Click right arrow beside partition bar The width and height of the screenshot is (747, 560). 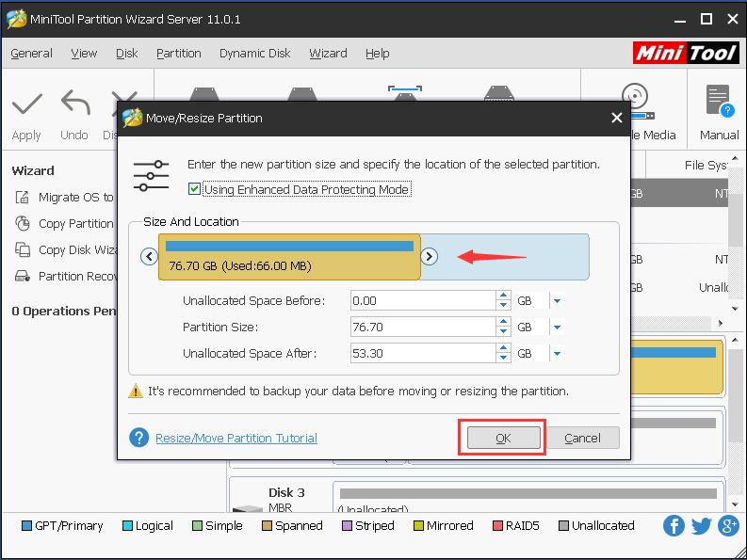[x=429, y=256]
